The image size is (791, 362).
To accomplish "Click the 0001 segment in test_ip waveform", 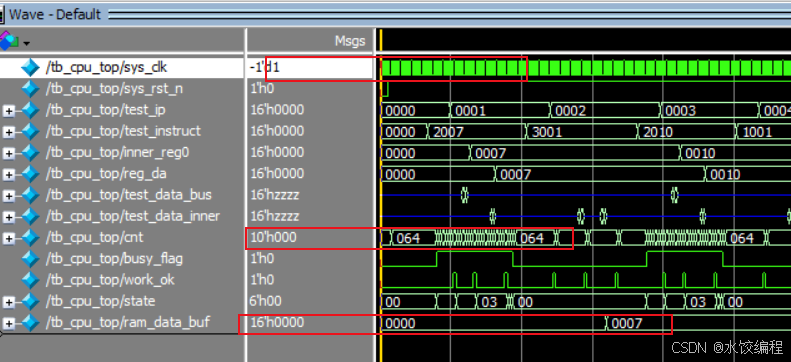I will pyautogui.click(x=499, y=110).
